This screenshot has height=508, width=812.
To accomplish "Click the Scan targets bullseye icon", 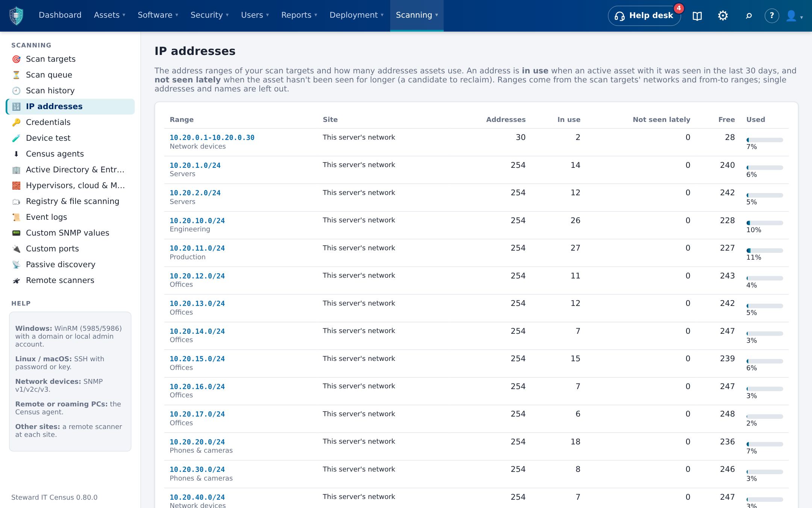I will click(16, 59).
